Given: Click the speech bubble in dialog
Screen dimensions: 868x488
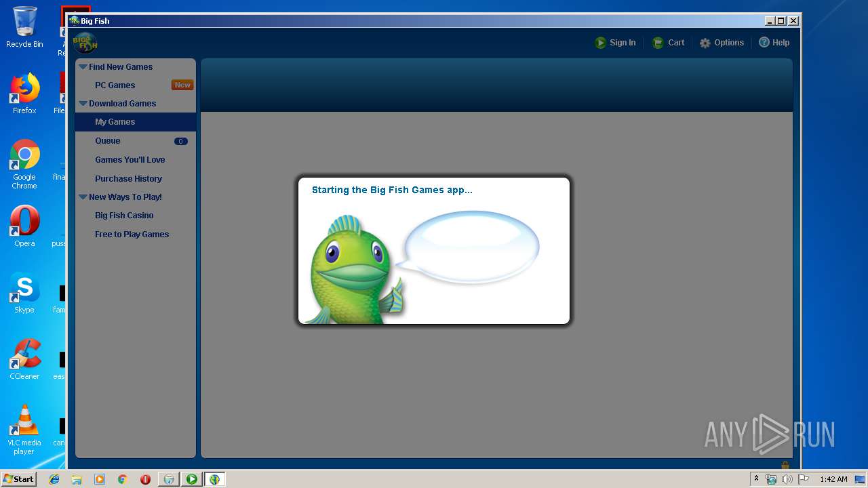Looking at the screenshot, I should [469, 247].
